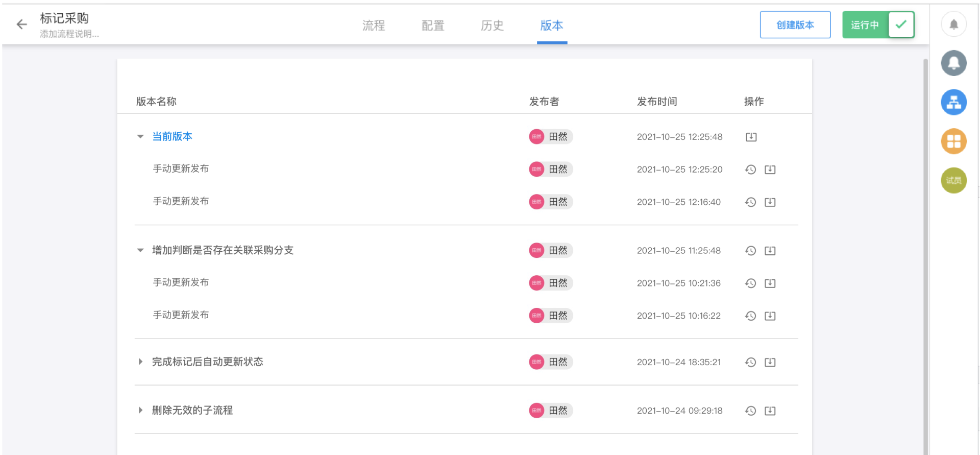Restore the 完成标记后自动更新状态 version
Screen dimensions: 980x455
[750, 362]
